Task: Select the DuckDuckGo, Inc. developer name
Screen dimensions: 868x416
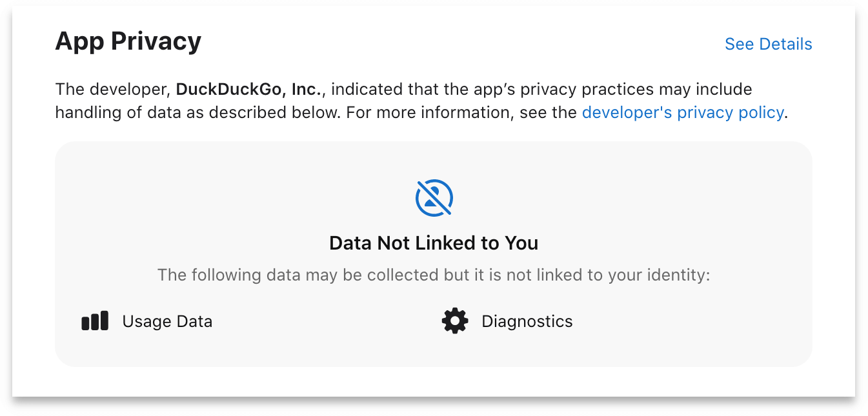Action: (248, 89)
